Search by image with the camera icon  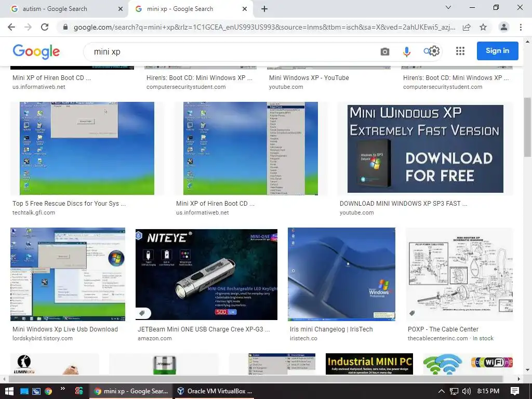(385, 51)
